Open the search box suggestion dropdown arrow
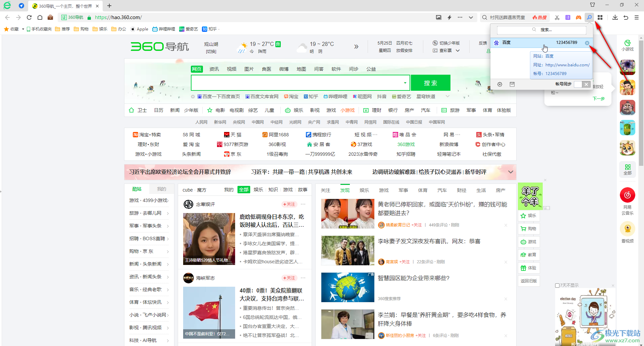This screenshot has width=644, height=346. tap(405, 83)
